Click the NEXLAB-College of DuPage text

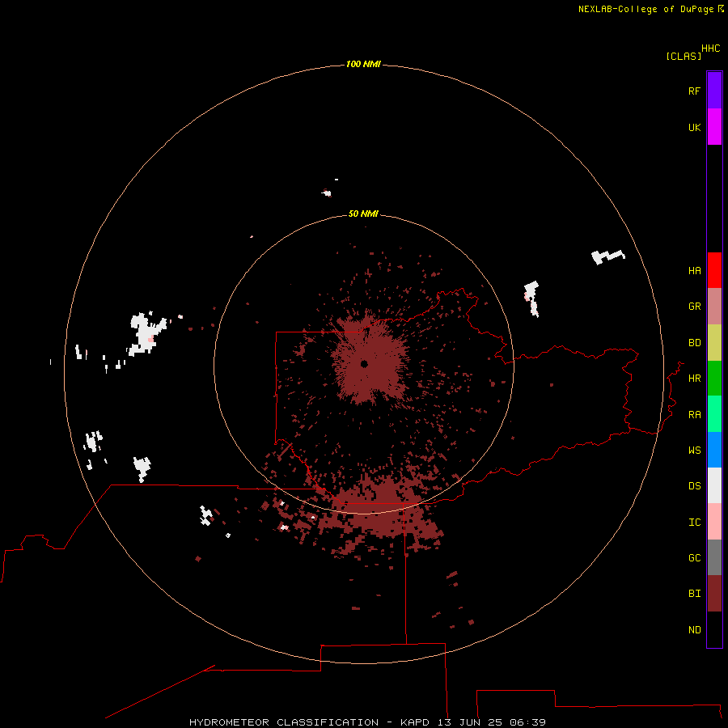[x=645, y=9]
